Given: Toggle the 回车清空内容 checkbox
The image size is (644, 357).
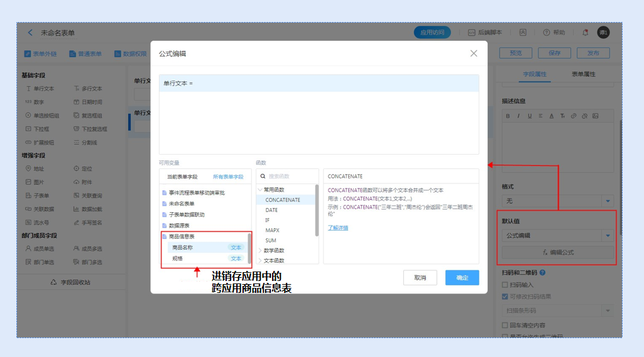Looking at the screenshot, I should (x=505, y=325).
